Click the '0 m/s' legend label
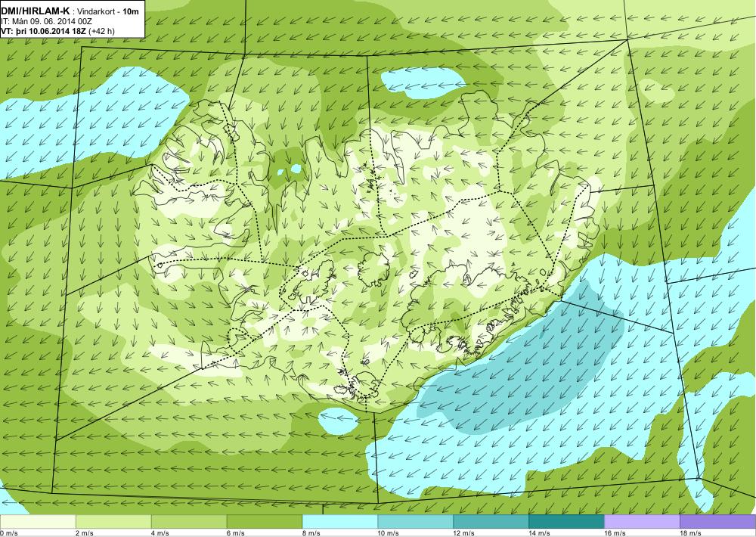Viewport: 756px width, 537px height. 9,533
